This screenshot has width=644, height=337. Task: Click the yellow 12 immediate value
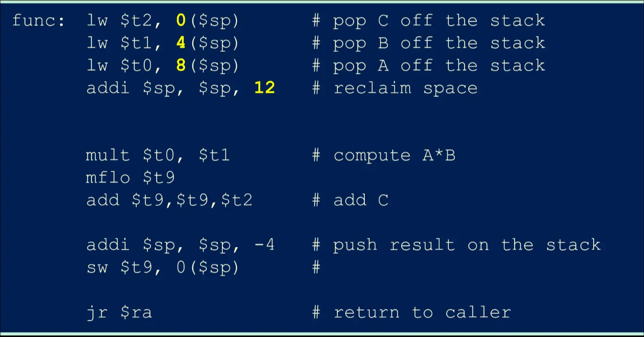264,88
